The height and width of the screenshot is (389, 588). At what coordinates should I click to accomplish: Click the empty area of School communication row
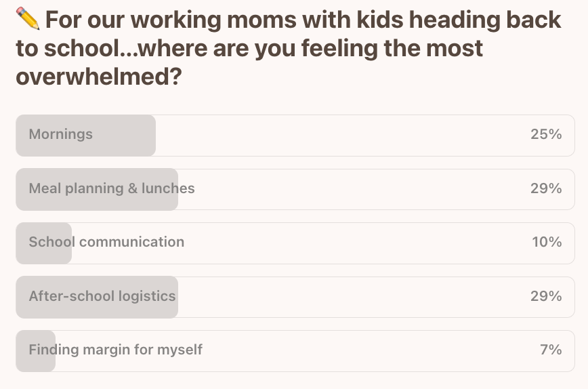click(x=356, y=243)
